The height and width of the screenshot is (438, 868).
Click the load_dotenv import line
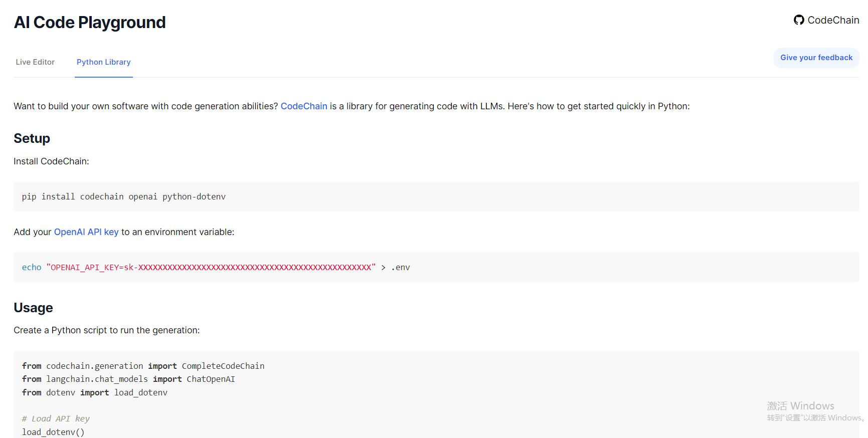point(94,393)
